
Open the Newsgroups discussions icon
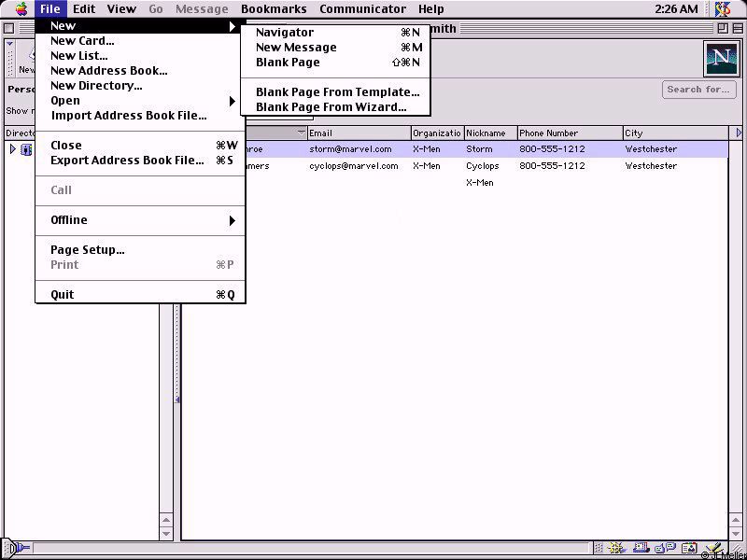(666, 549)
